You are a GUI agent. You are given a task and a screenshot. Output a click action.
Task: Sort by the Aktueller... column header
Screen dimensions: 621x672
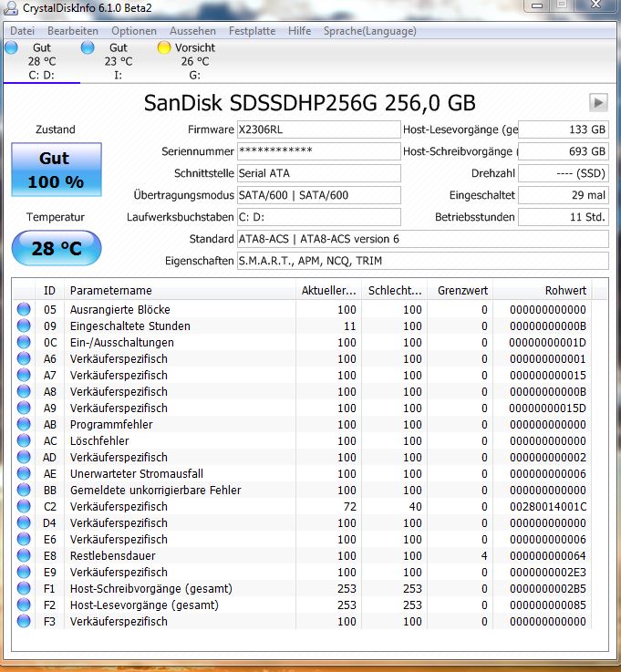328,290
